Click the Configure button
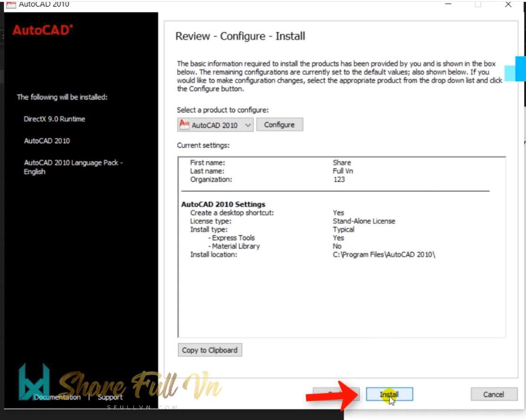 280,125
